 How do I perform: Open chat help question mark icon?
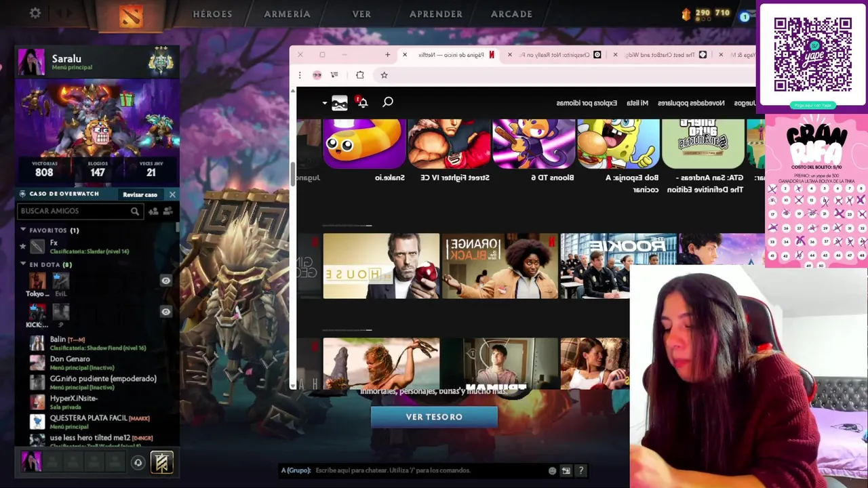(x=580, y=470)
